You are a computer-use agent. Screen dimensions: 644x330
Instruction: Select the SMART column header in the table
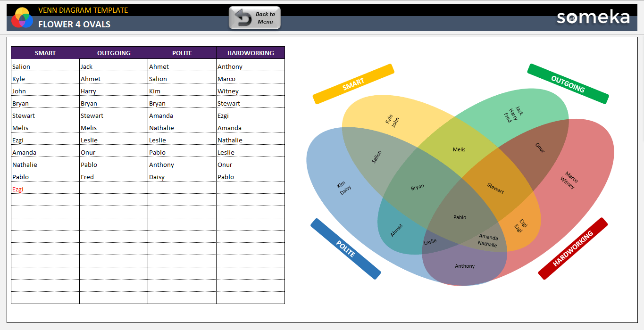tap(45, 53)
